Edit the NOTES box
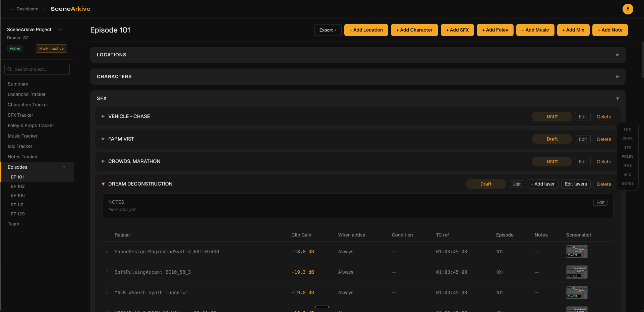The width and height of the screenshot is (644, 312). (600, 202)
